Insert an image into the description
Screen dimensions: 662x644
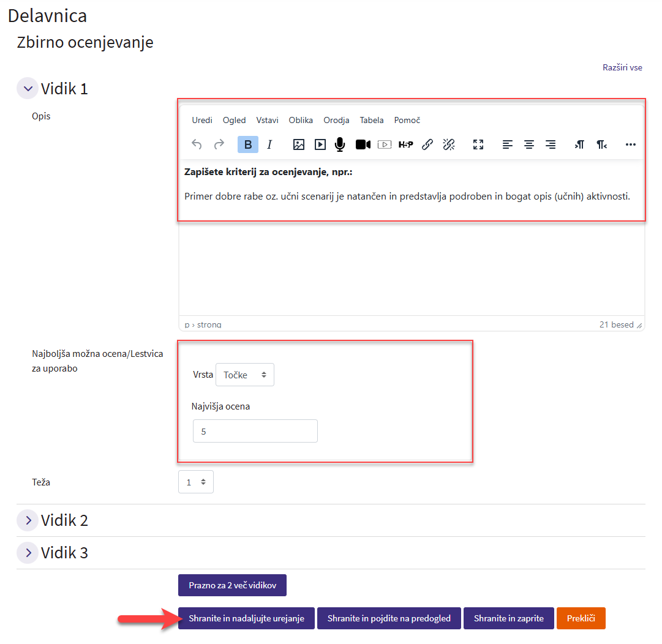[x=298, y=144]
